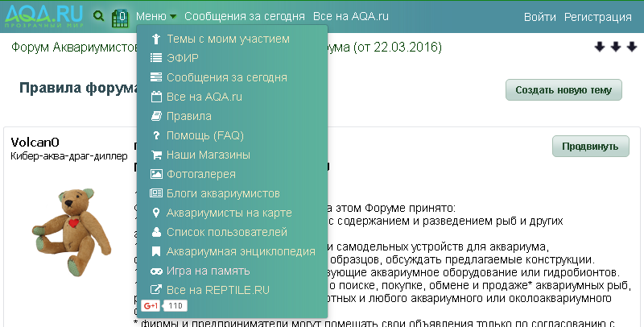Open Блоги аквариумистов menu entry
644x327 pixels.
tap(223, 193)
